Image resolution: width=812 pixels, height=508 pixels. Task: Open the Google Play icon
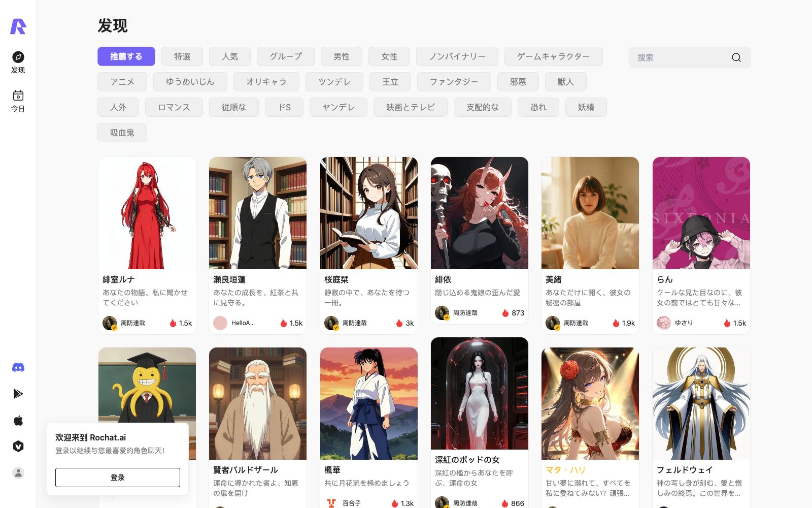[18, 394]
